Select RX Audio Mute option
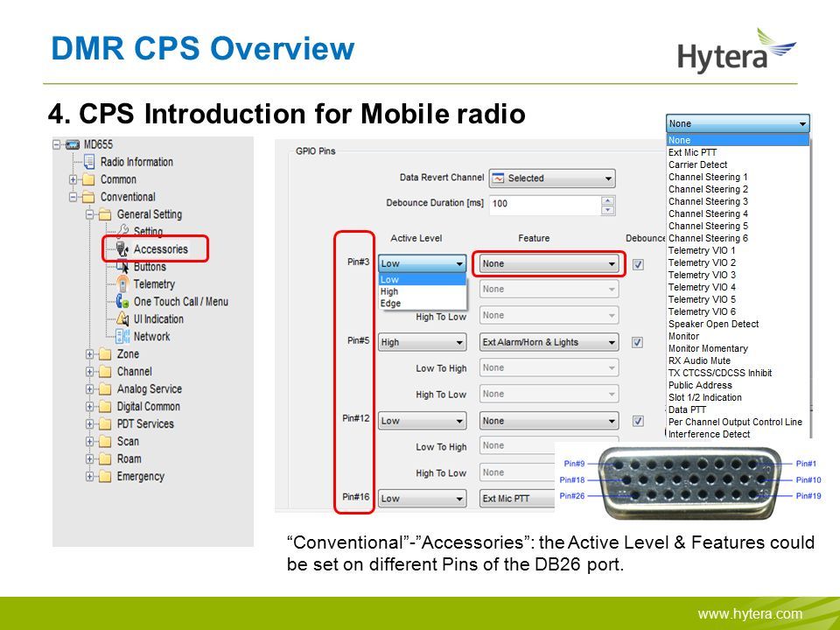 (x=738, y=361)
